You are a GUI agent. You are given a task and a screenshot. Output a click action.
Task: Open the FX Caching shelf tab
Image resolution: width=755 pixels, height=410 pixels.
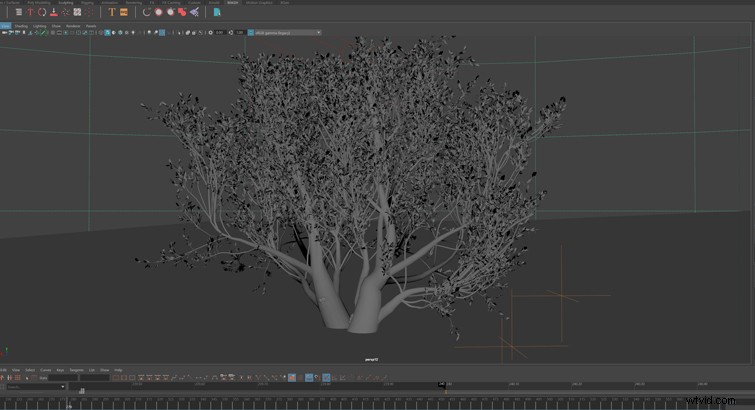click(171, 2)
